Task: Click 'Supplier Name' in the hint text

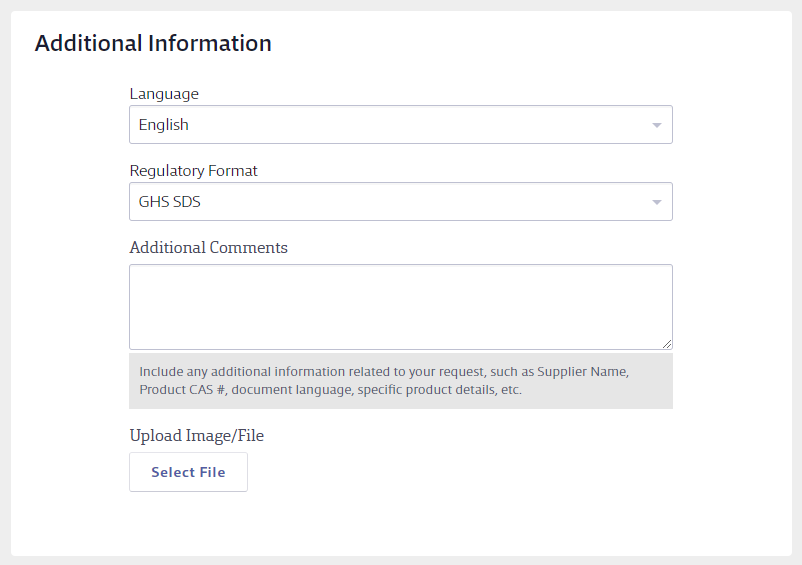Action: (x=583, y=372)
